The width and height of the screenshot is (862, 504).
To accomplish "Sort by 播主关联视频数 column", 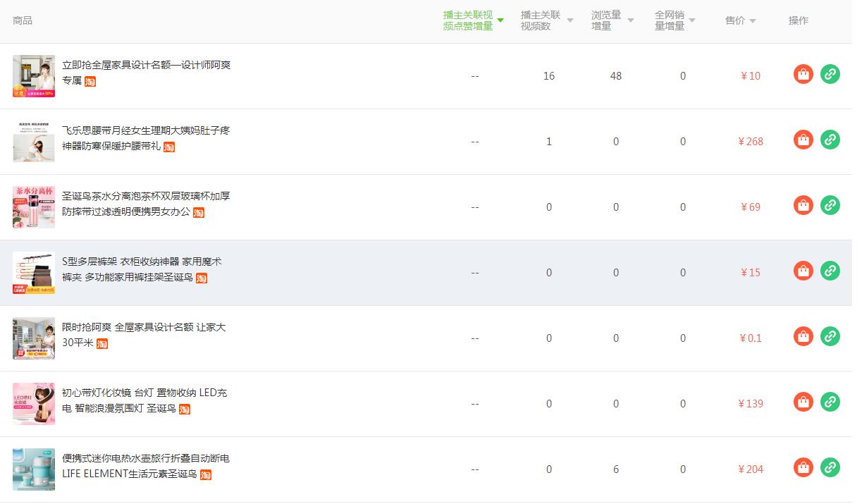I will pyautogui.click(x=546, y=20).
